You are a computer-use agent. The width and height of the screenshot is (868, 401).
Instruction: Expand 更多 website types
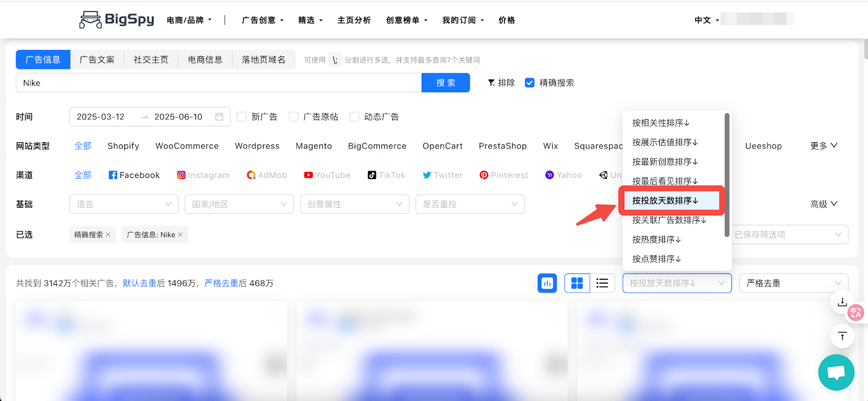[x=824, y=145]
